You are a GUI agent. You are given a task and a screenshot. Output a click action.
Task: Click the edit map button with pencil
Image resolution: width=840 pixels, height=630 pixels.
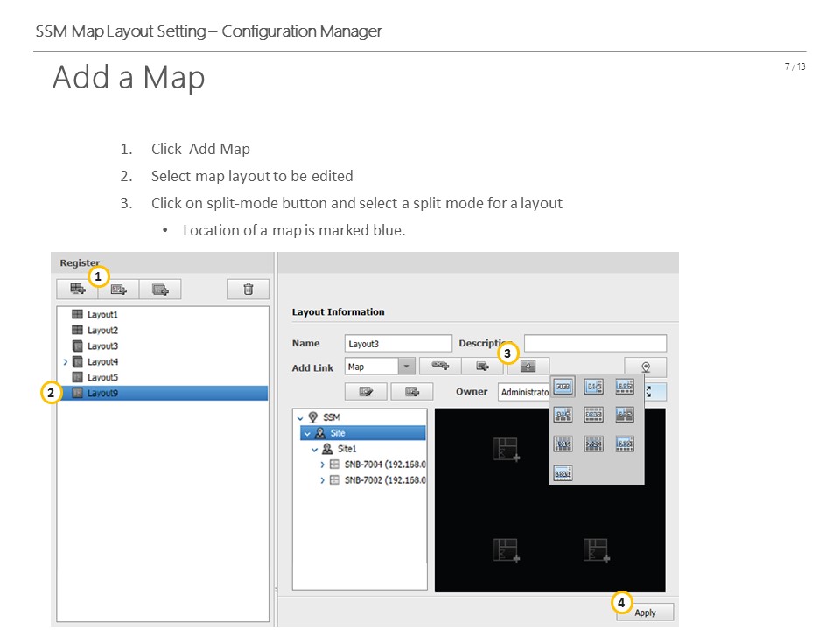coord(366,392)
